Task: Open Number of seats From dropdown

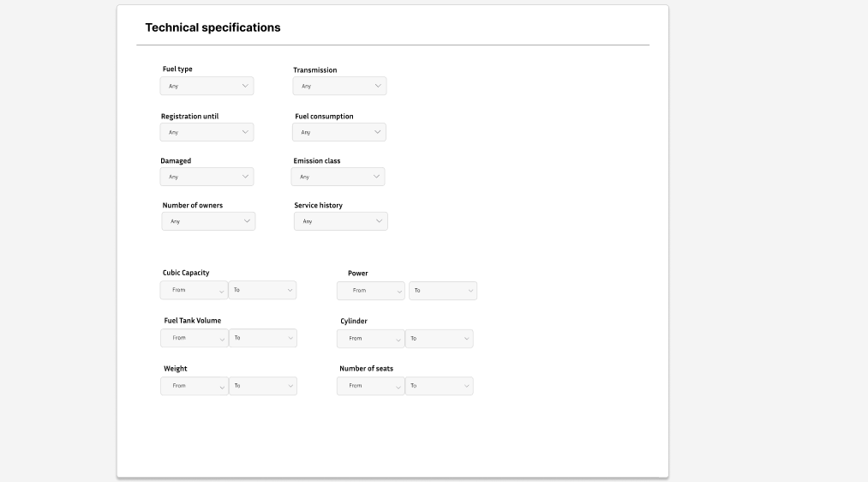Action: (370, 386)
